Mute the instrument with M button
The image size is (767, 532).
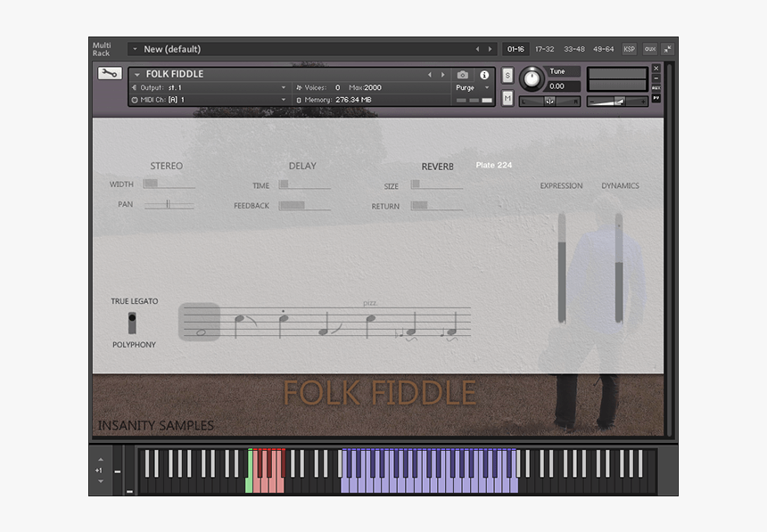click(507, 98)
